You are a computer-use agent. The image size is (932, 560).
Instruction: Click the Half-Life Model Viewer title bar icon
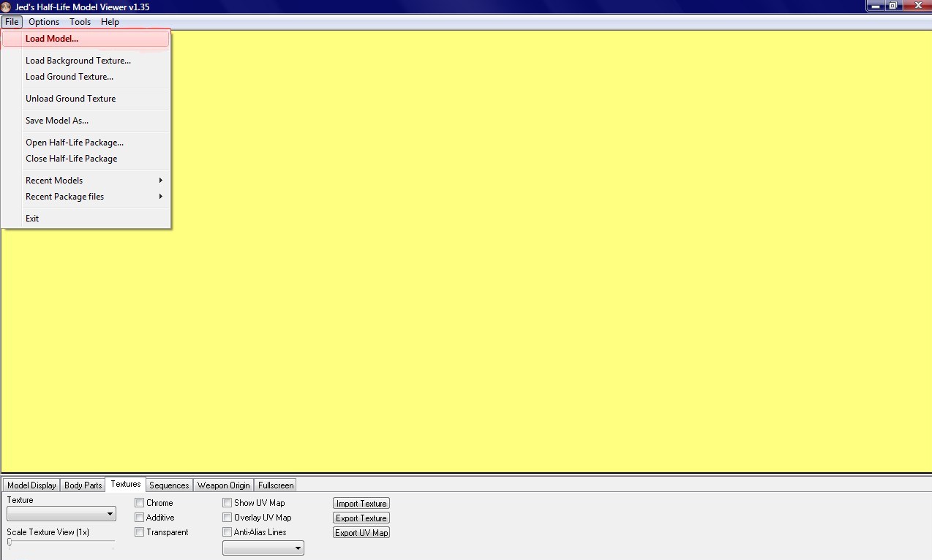(x=7, y=7)
